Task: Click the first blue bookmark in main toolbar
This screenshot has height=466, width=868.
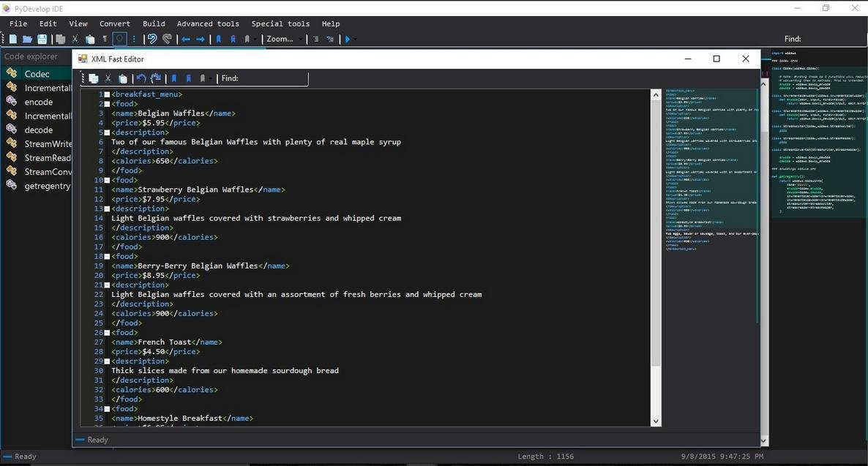Action: [x=219, y=39]
